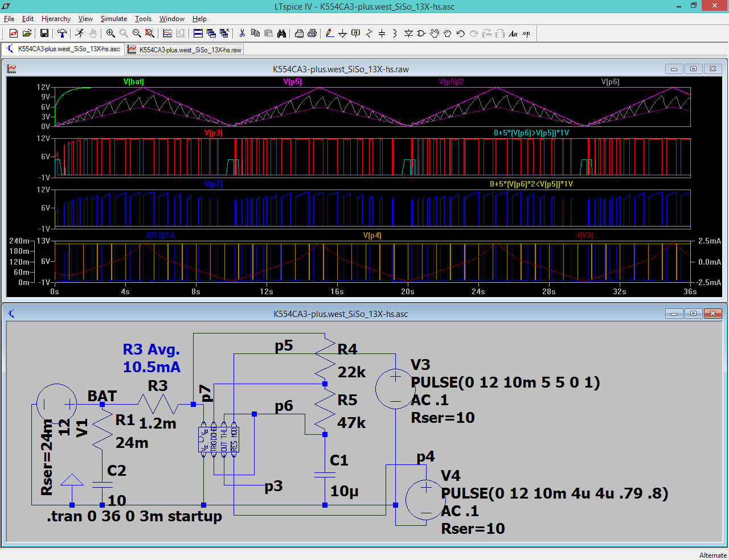The image size is (729, 560).
Task: Open the Edit menu
Action: coord(28,19)
